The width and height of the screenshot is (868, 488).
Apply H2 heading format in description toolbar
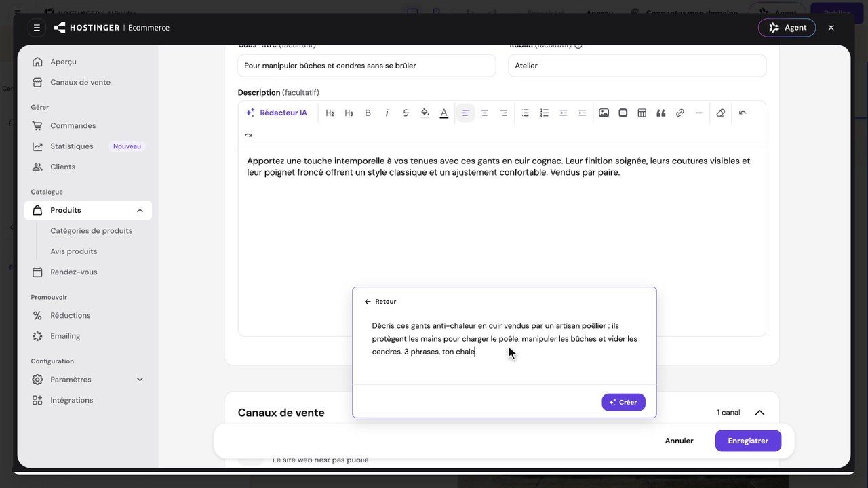330,113
